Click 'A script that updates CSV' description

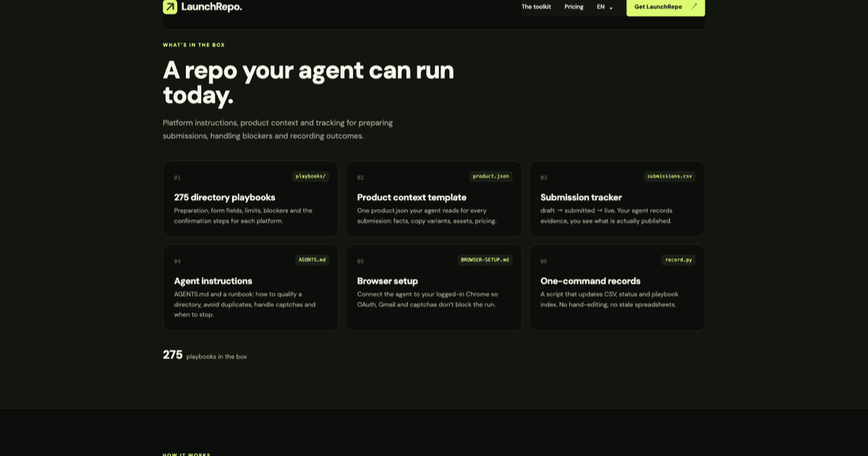point(610,300)
